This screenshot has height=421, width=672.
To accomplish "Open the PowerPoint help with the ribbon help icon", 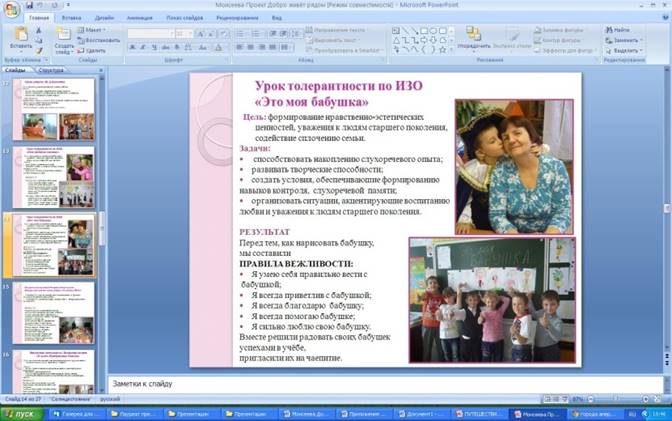I will pyautogui.click(x=665, y=17).
